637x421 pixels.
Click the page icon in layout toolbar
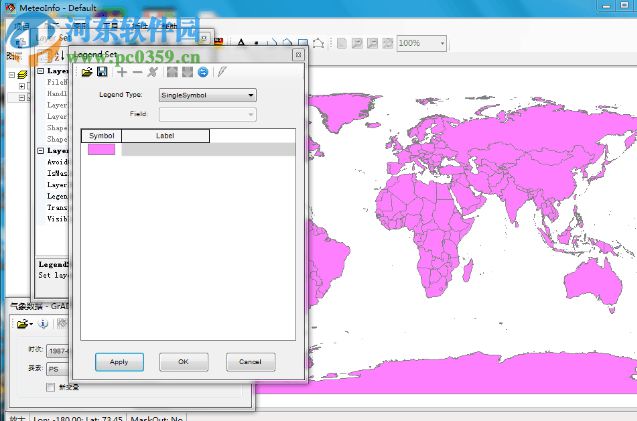pyautogui.click(x=342, y=43)
